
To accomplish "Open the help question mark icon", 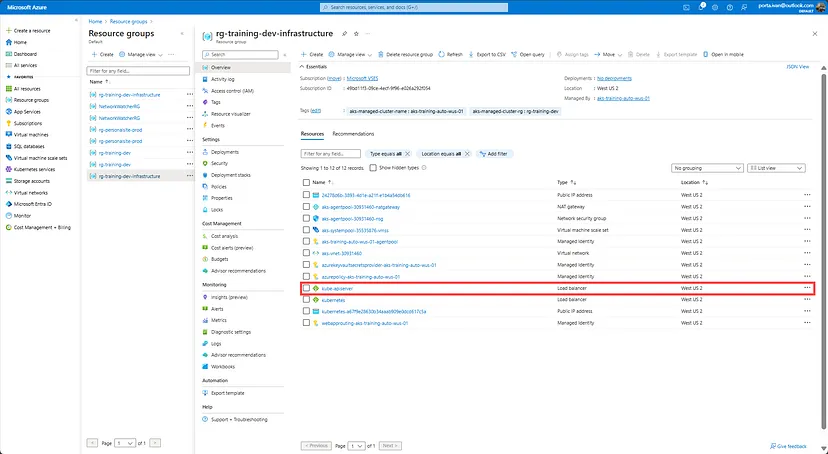I will tap(730, 7).
